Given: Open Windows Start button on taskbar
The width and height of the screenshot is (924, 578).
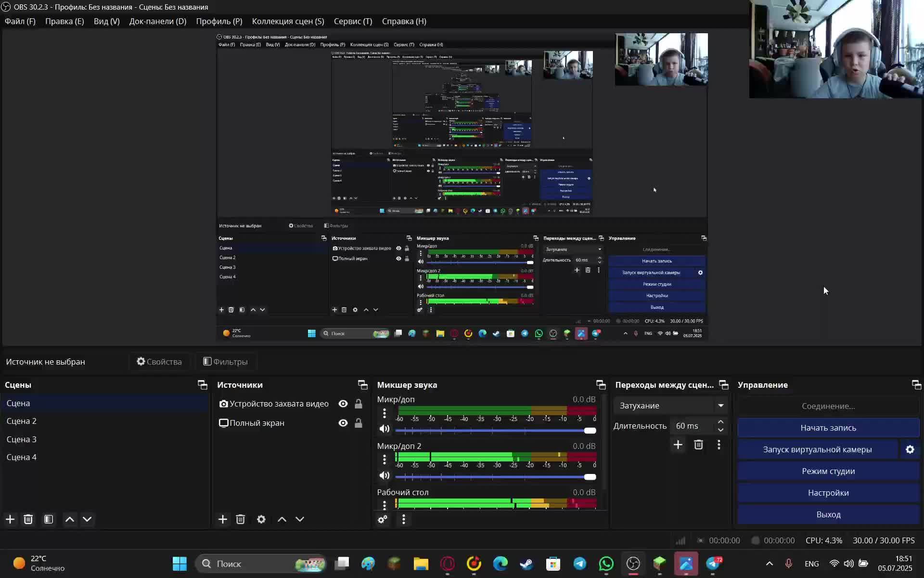Looking at the screenshot, I should tap(180, 564).
